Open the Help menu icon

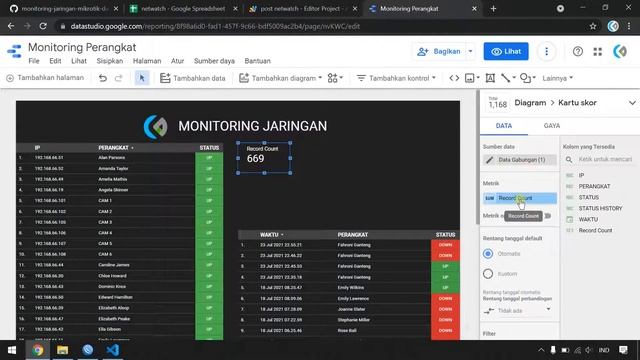click(x=578, y=51)
